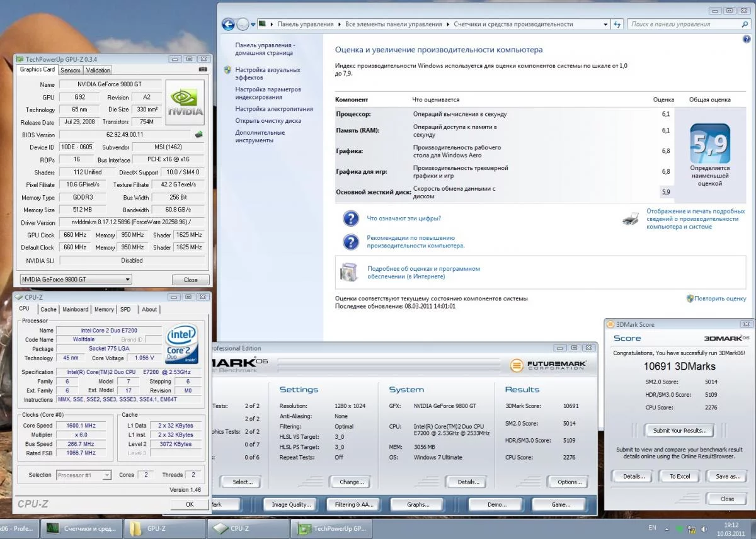
Task: Click the 5,9 base score badge
Action: (x=710, y=144)
